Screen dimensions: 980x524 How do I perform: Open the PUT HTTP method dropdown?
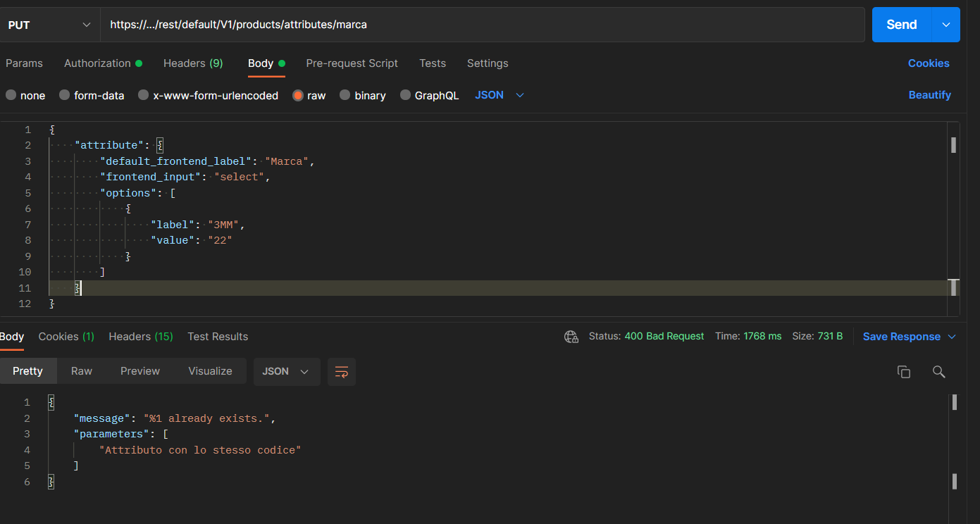tap(49, 25)
